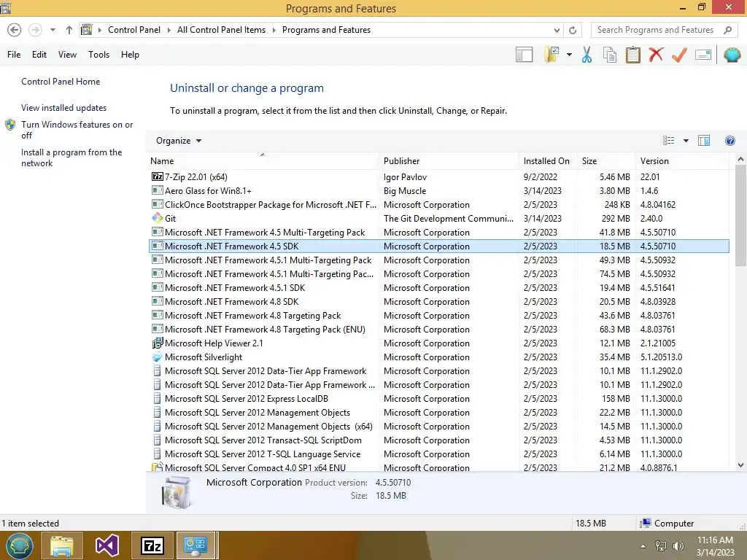Click the globe icon in the toolbar
Viewport: 747px width, 560px height.
click(732, 55)
